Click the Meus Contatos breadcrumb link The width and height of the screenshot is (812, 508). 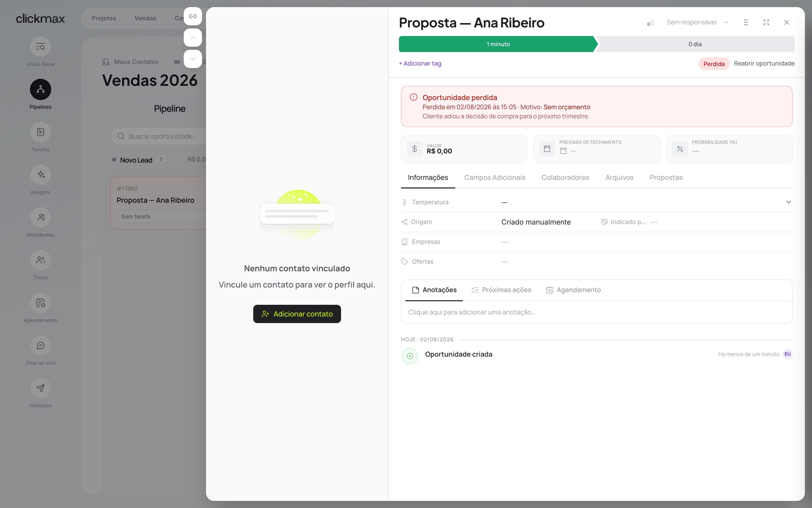136,62
